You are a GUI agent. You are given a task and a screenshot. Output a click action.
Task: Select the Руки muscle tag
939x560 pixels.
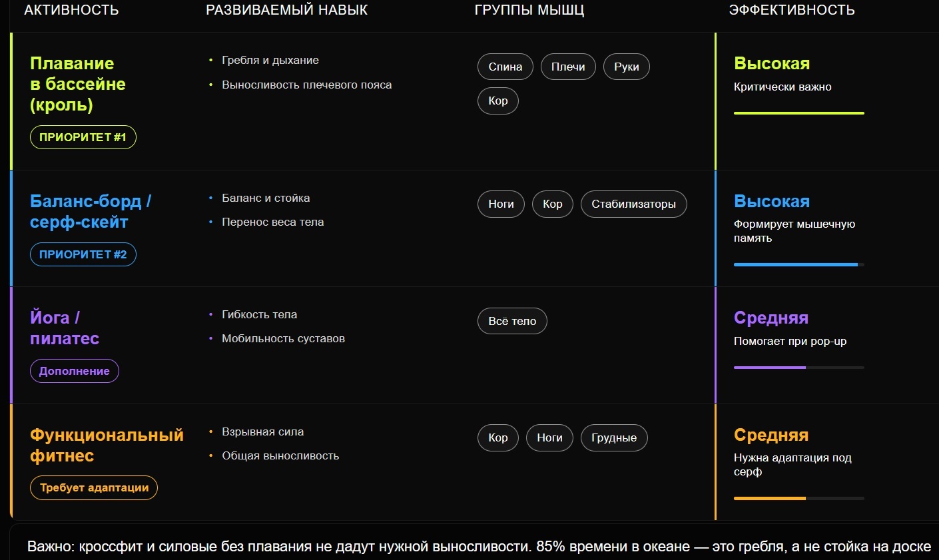(x=627, y=67)
